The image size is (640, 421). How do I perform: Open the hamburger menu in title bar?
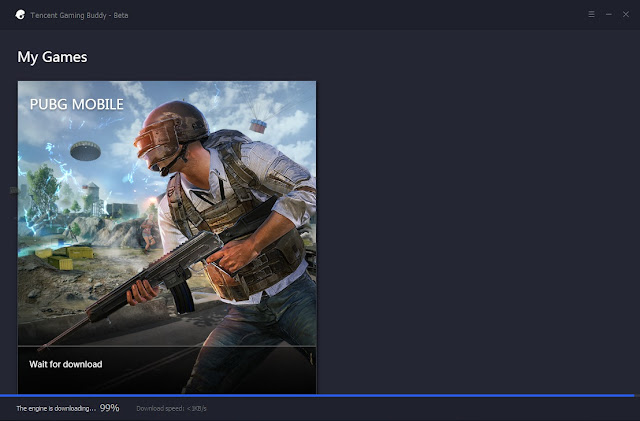tap(591, 15)
